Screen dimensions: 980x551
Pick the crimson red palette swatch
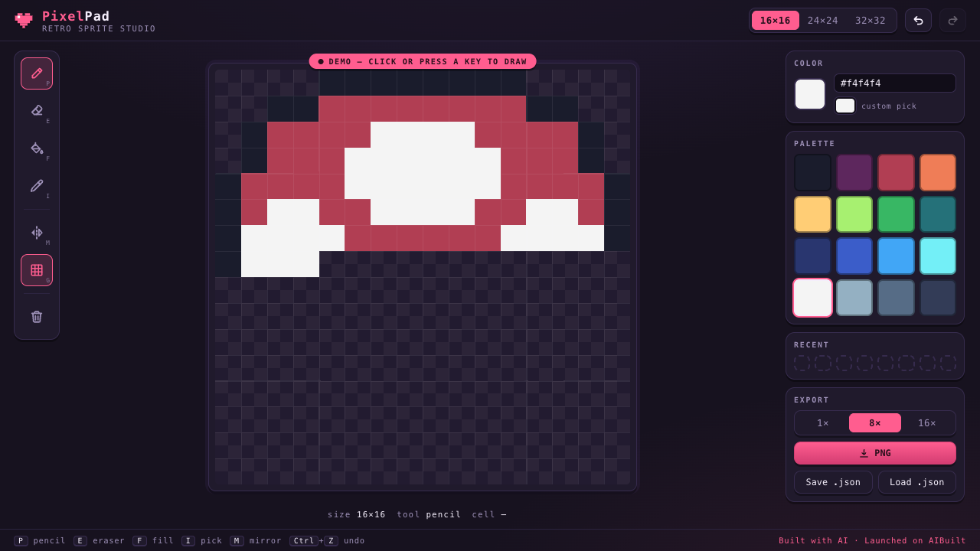click(x=896, y=173)
